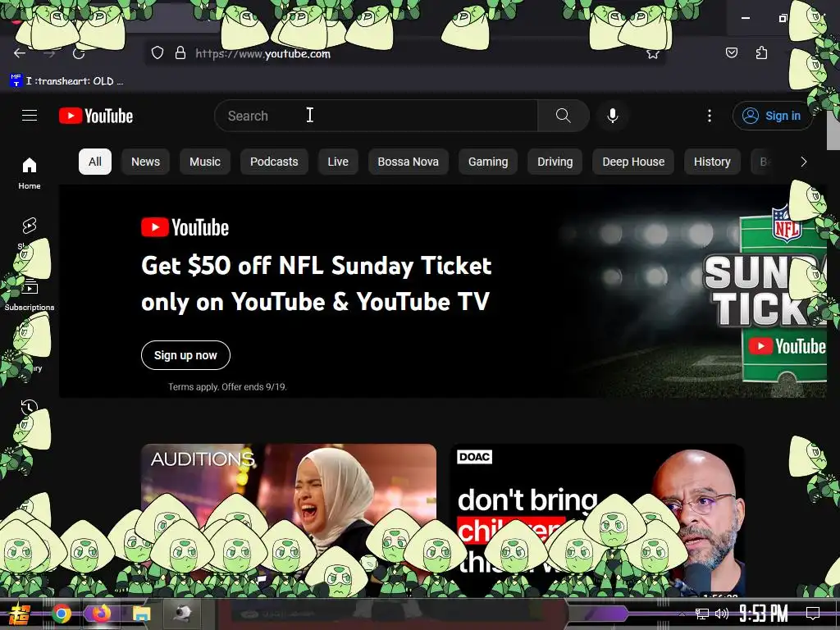Open the webcam app on taskbar
The height and width of the screenshot is (630, 840).
(183, 613)
